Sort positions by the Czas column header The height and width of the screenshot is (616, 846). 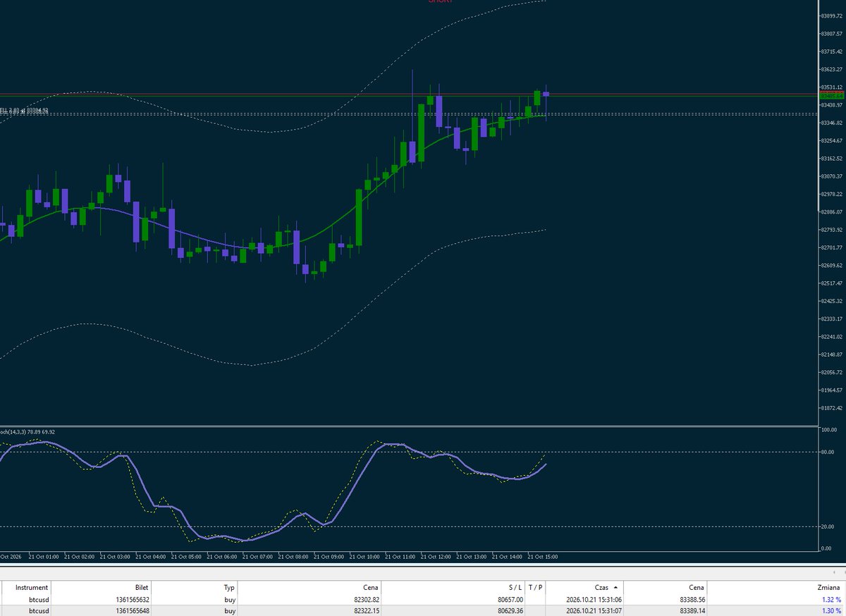[585, 587]
